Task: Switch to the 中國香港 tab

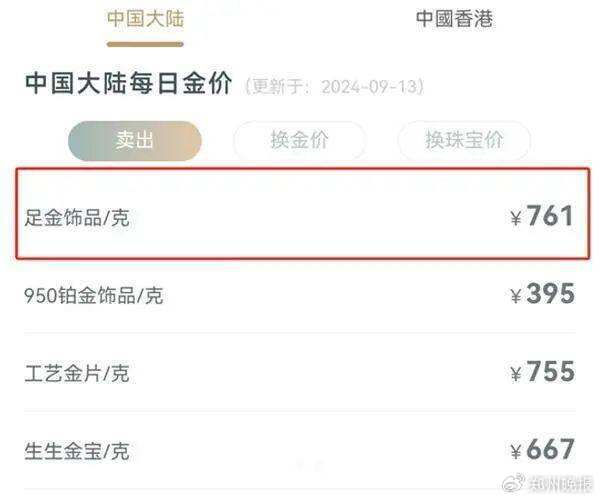Action: pos(454,19)
